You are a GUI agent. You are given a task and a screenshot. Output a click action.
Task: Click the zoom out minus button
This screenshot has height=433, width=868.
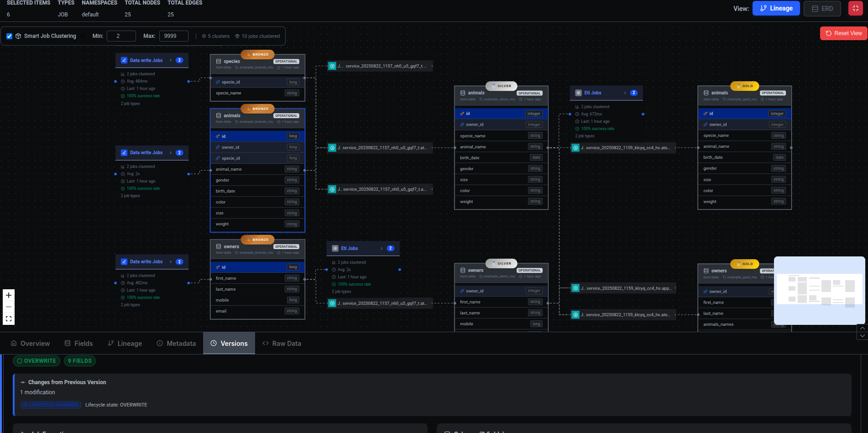click(9, 307)
